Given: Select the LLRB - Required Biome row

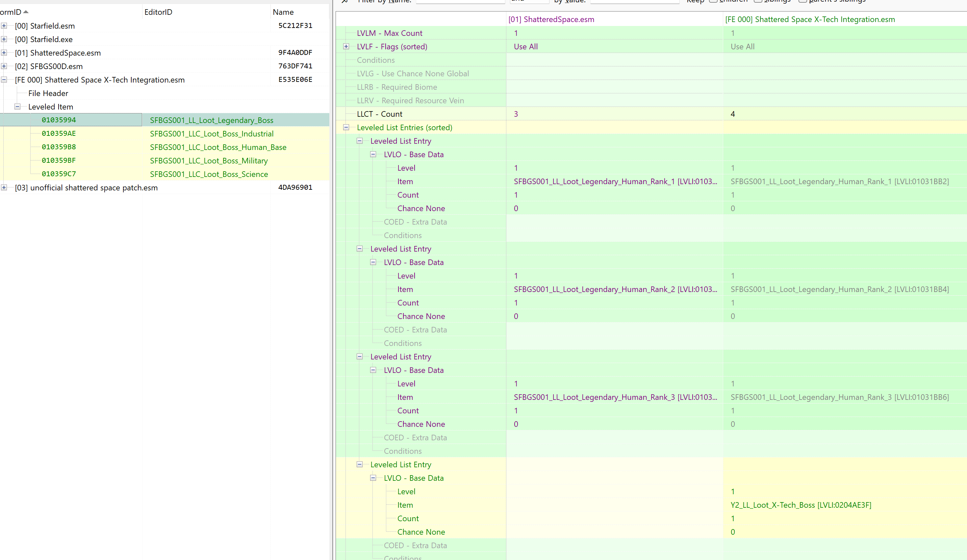Looking at the screenshot, I should pyautogui.click(x=397, y=87).
